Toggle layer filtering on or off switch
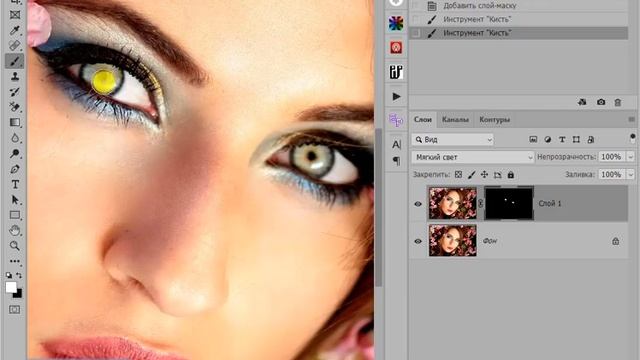Image resolution: width=640 pixels, height=360 pixels. pos(632,138)
